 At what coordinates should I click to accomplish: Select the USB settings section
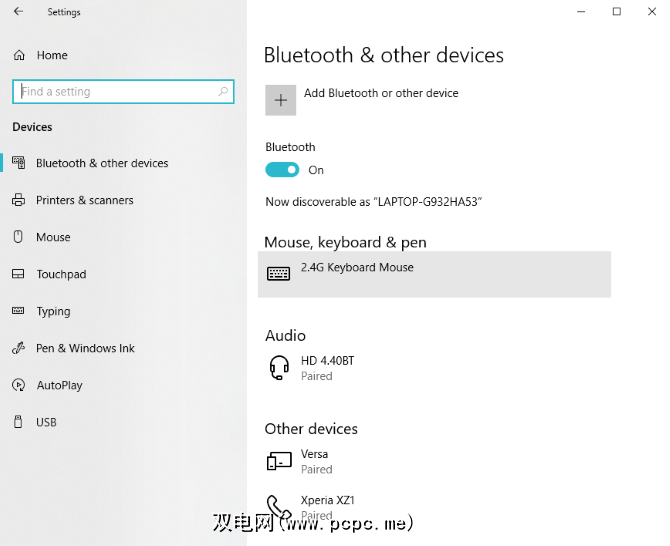pos(46,422)
